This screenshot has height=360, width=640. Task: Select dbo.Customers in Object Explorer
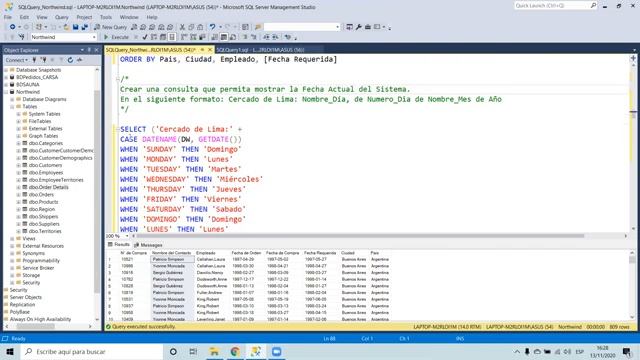coord(45,165)
